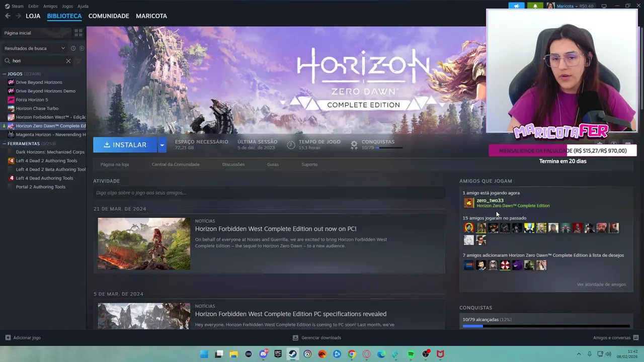Open Spotify from the taskbar
The height and width of the screenshot is (362, 644).
click(x=411, y=354)
